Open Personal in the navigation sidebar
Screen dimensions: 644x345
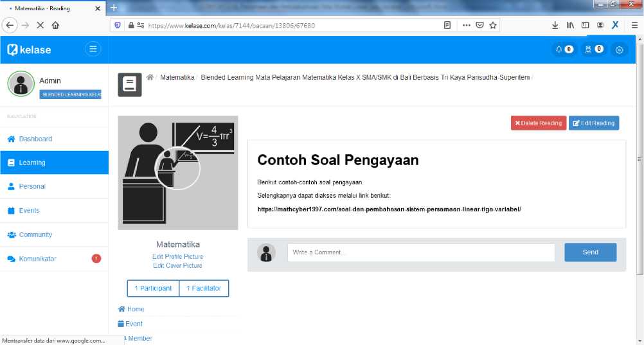[x=54, y=186]
